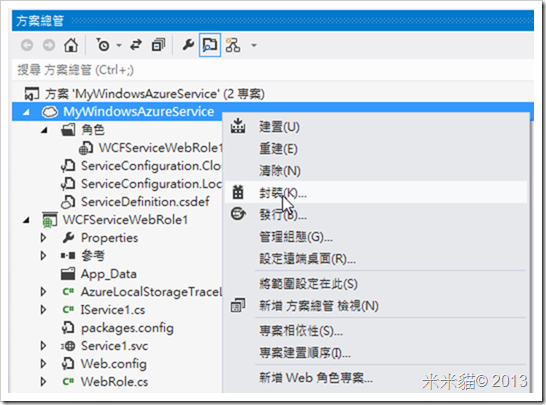Click C# icon of IService1.cs

coord(68,310)
